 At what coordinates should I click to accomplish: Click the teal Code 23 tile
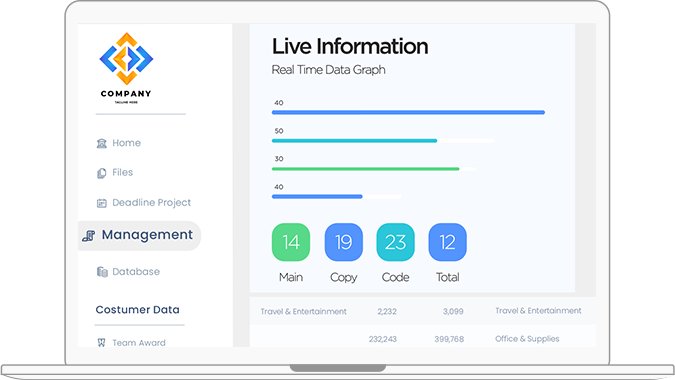coord(396,242)
